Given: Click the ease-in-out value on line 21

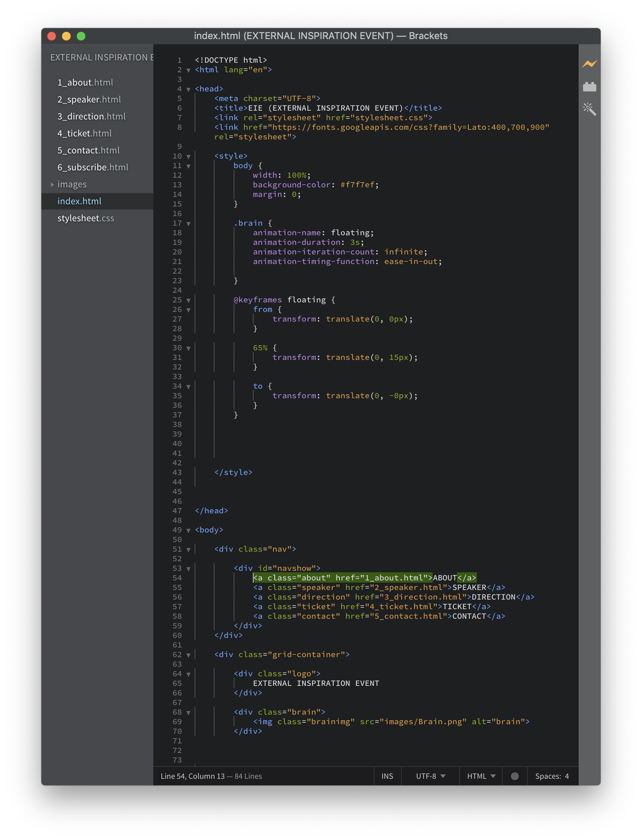Looking at the screenshot, I should point(411,261).
